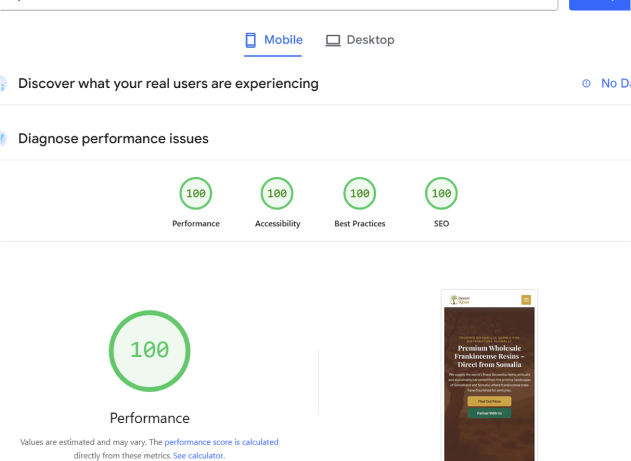Click the large Performance 100 gauge
This screenshot has height=461, width=631.
149,351
